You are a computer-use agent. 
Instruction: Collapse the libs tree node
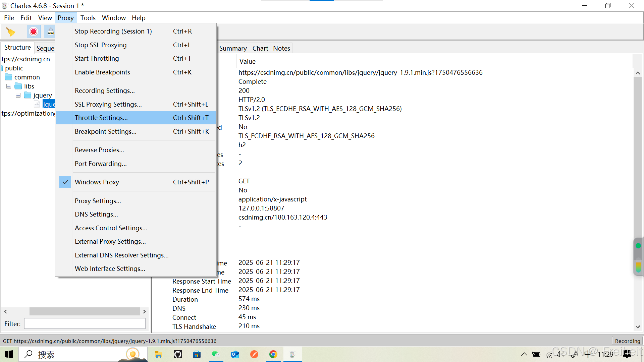pyautogui.click(x=9, y=86)
